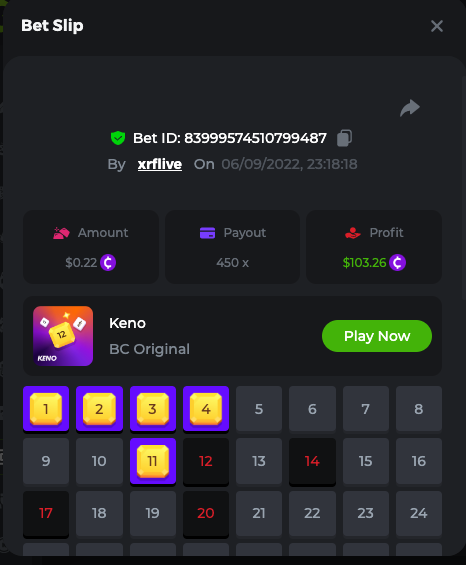Click the Play Now button

point(377,336)
